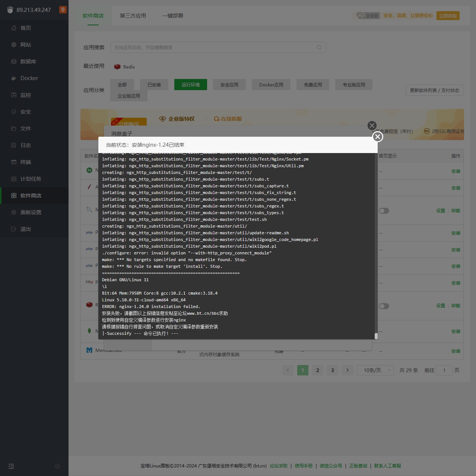Filter by 全部 category

coord(122,85)
